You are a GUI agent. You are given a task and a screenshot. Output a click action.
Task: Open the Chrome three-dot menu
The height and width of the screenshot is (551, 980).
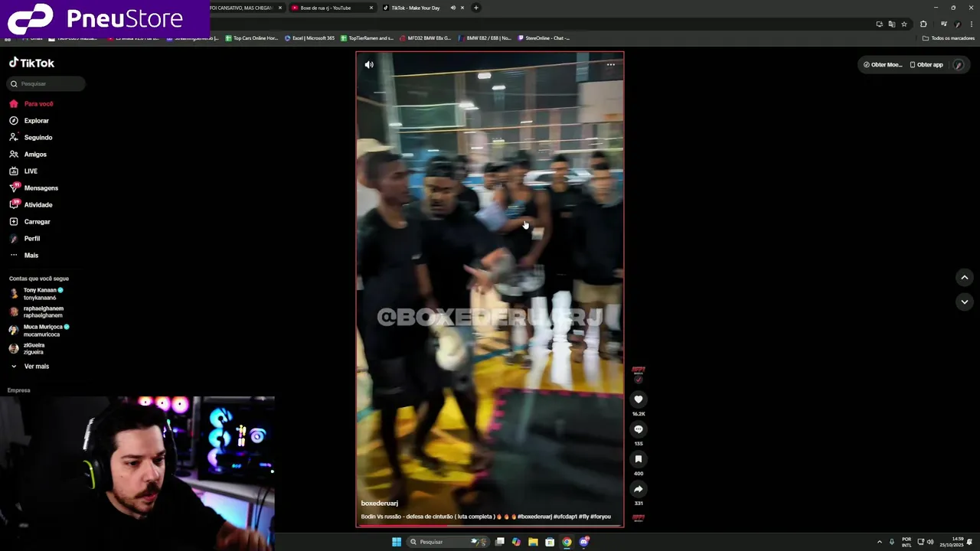click(x=972, y=24)
